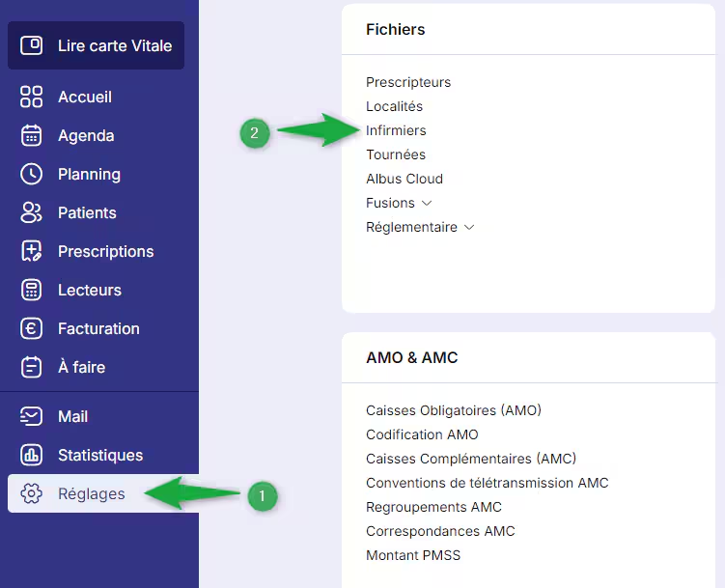Open the Prescripteurs link

[408, 82]
